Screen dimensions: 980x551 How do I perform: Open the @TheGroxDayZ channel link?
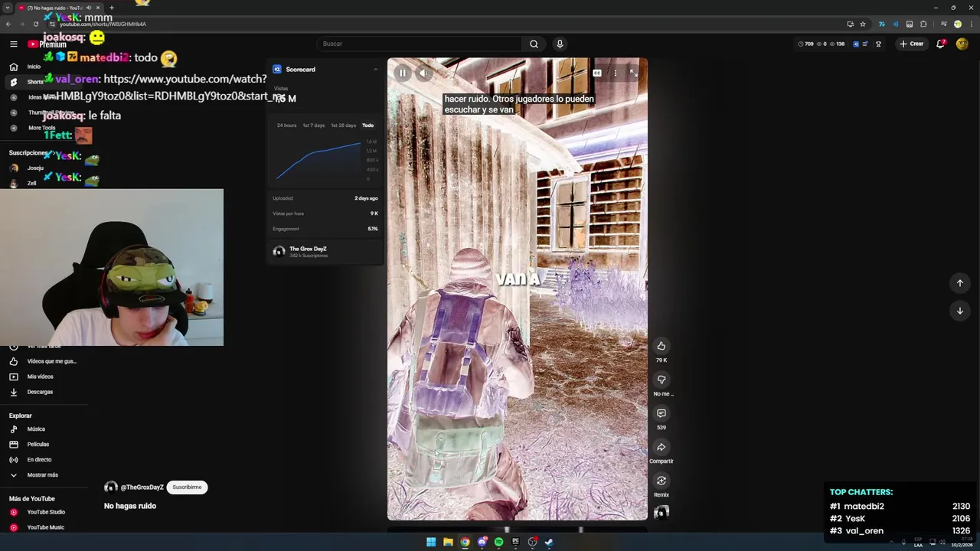pyautogui.click(x=142, y=487)
